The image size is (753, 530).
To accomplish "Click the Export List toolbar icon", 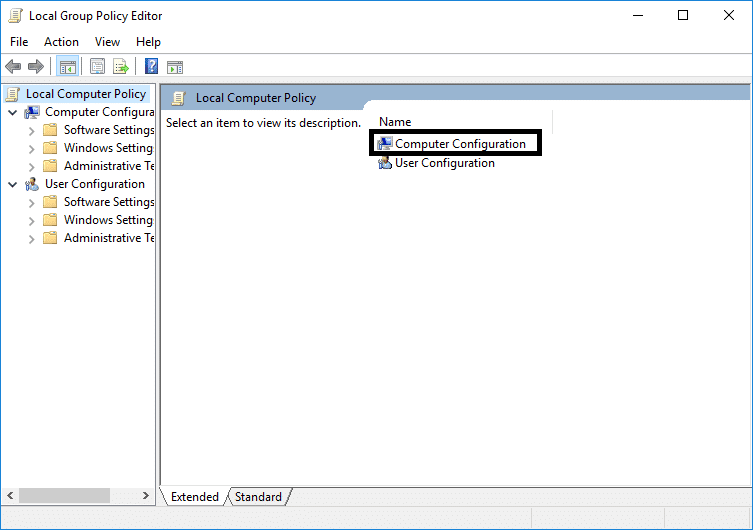I will click(x=121, y=67).
